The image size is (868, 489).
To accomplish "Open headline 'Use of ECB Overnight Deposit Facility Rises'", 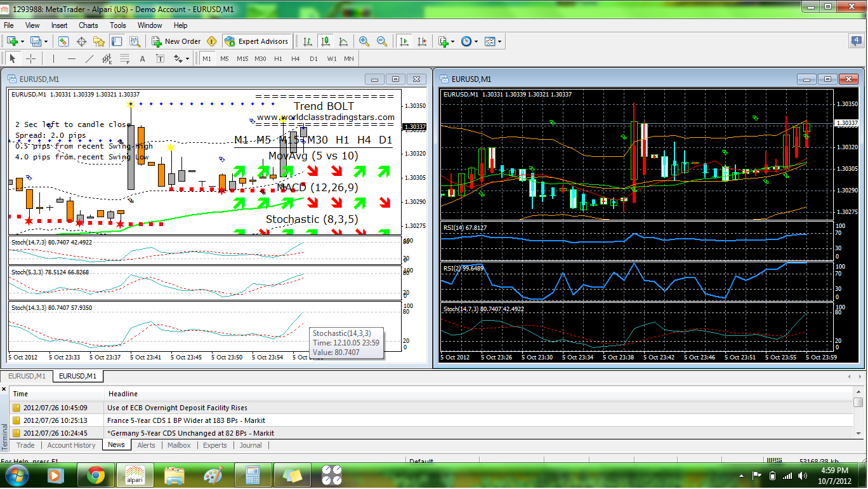I will point(177,408).
